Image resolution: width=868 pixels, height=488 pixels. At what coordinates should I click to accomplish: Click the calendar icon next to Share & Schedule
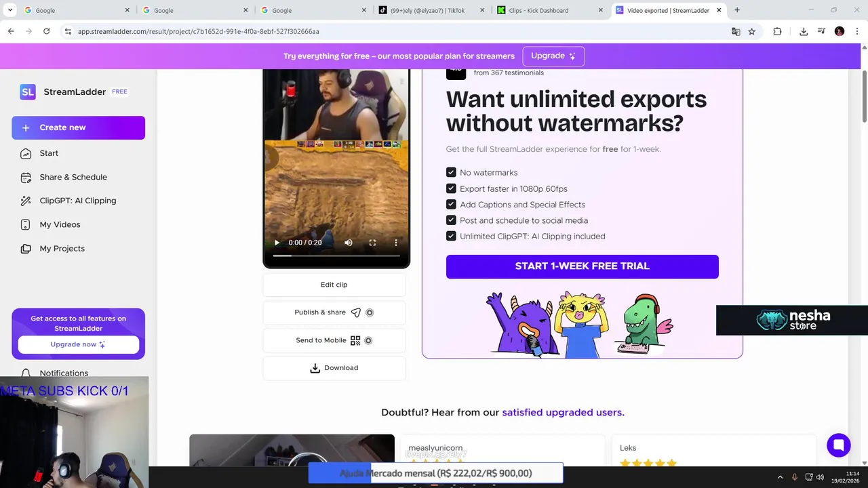(26, 178)
